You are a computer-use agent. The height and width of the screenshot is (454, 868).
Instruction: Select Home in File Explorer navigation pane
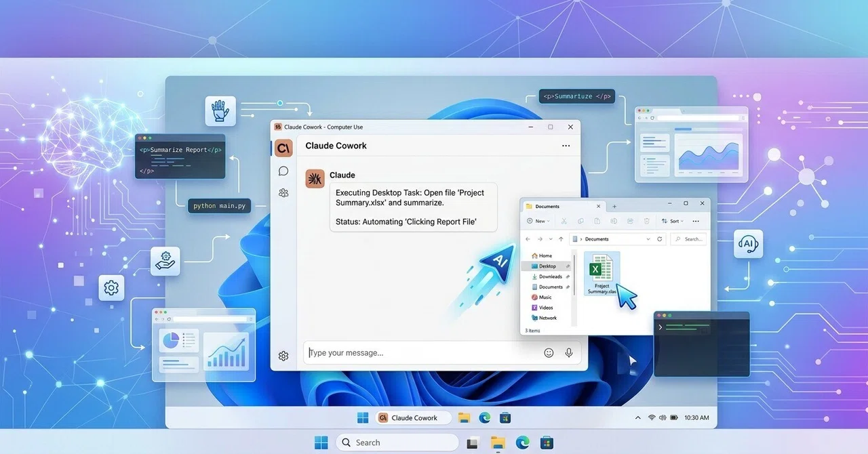(x=542, y=255)
